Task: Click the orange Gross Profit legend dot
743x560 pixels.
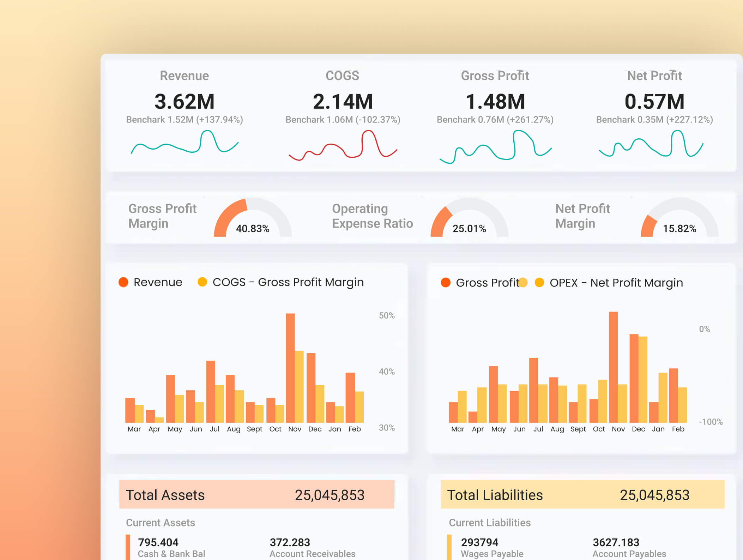Action: [x=446, y=283]
